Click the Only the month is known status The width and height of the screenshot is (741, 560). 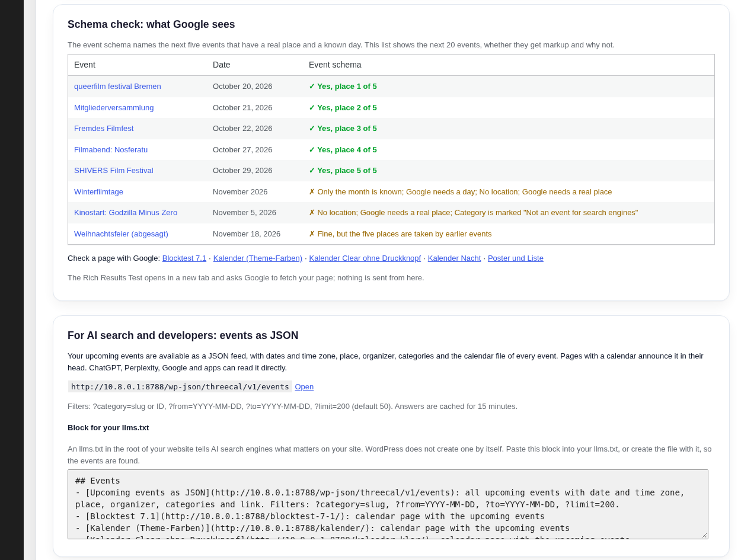point(460,192)
